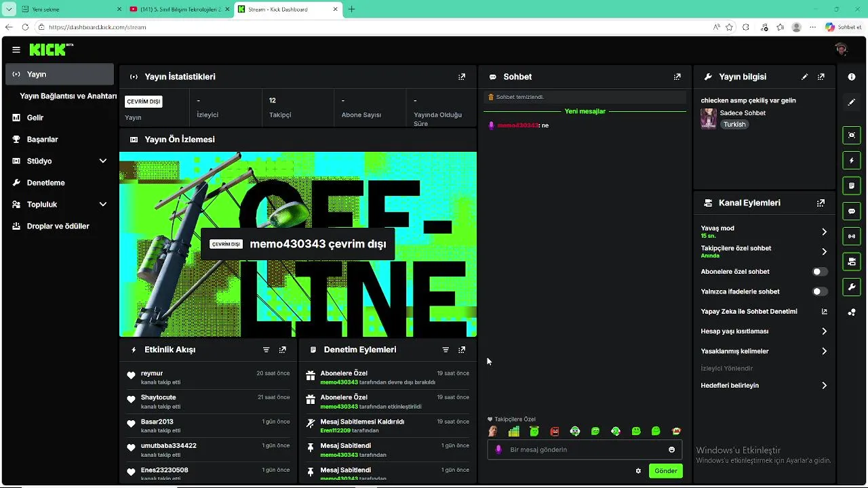Filter the Etkinlik Akışı feed
The width and height of the screenshot is (868, 488).
tap(266, 350)
